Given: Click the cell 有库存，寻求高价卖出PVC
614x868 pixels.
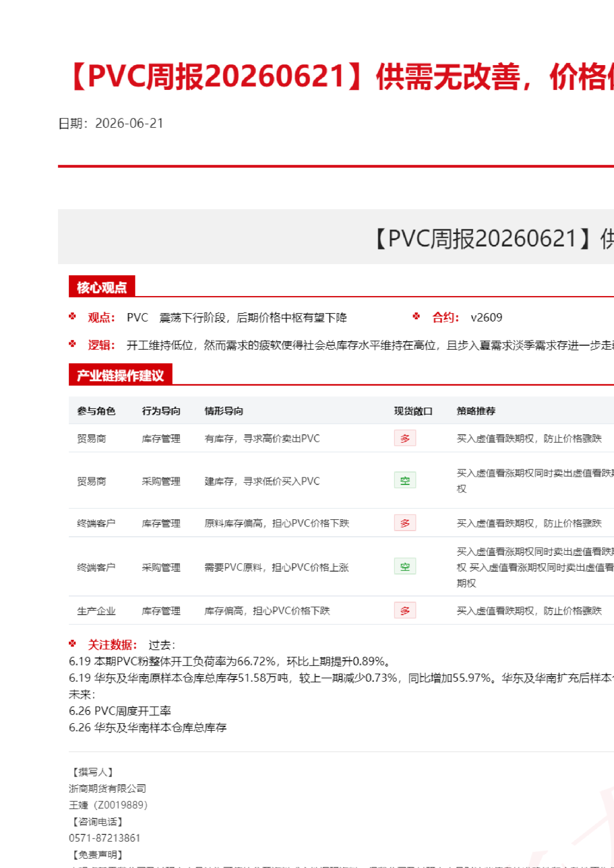Looking at the screenshot, I should pyautogui.click(x=262, y=439).
